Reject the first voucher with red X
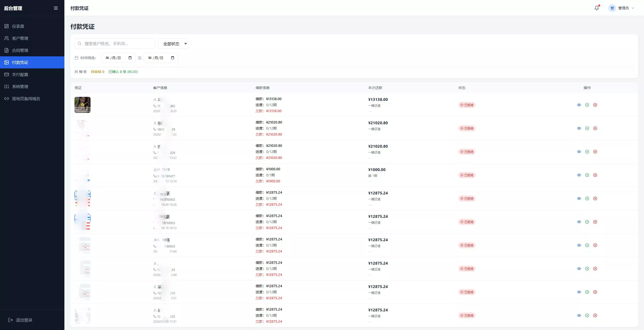The height and width of the screenshot is (330, 644). pos(595,105)
